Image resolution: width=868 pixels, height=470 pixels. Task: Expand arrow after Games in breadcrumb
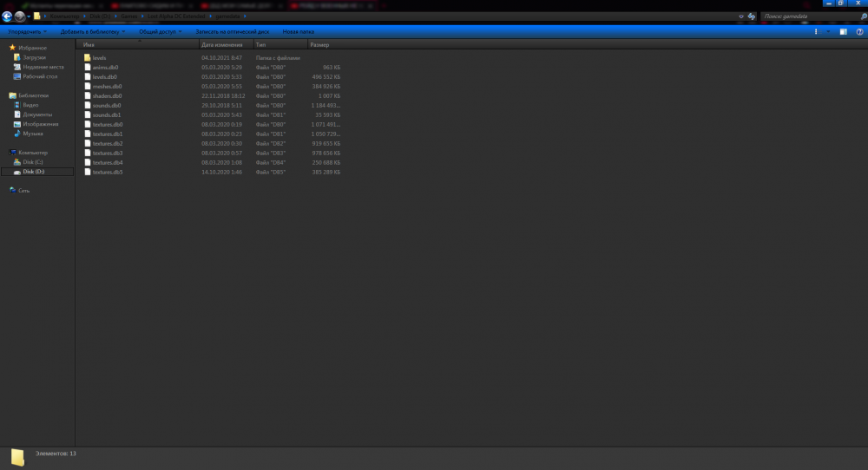(142, 16)
